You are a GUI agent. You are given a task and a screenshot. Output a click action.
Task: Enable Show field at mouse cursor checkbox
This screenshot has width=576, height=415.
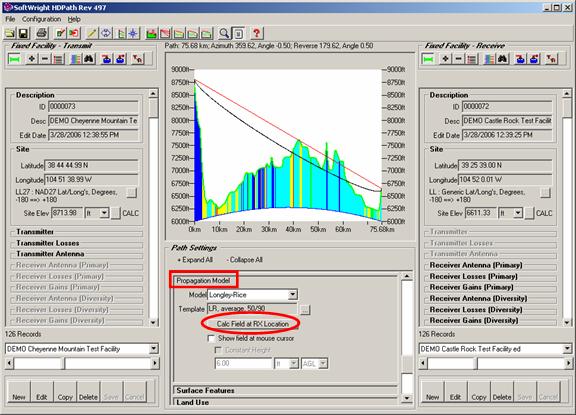211,338
